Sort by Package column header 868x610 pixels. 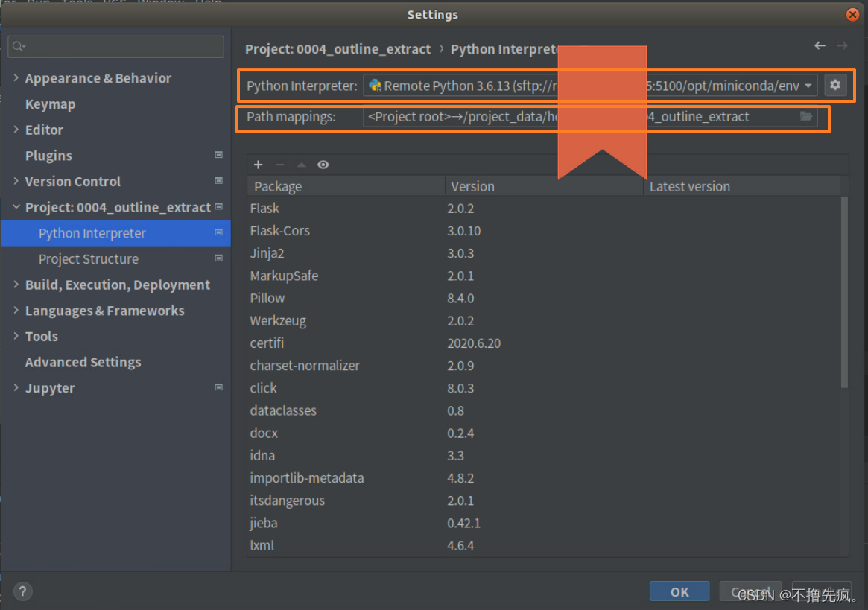point(346,186)
